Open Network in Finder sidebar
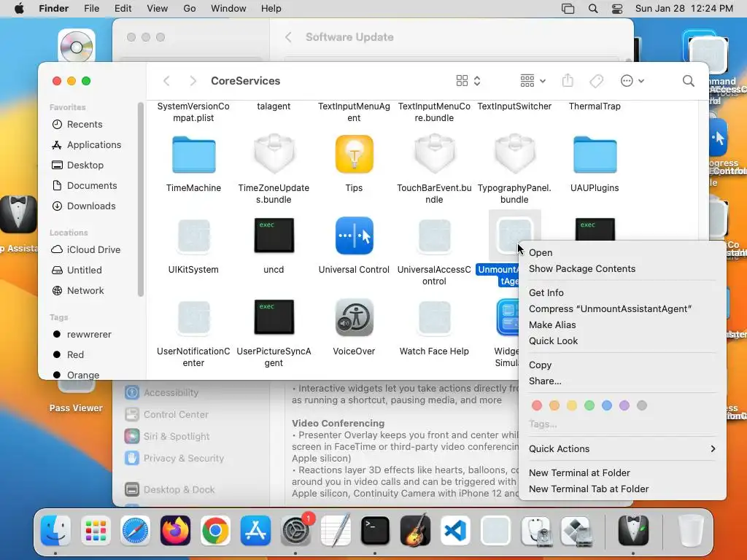The height and width of the screenshot is (560, 747). (x=85, y=290)
